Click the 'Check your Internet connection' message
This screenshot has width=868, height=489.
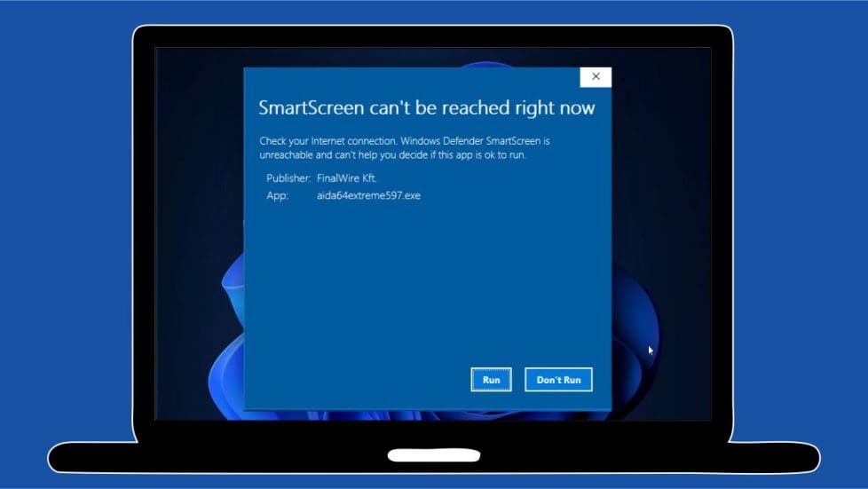pyautogui.click(x=405, y=148)
